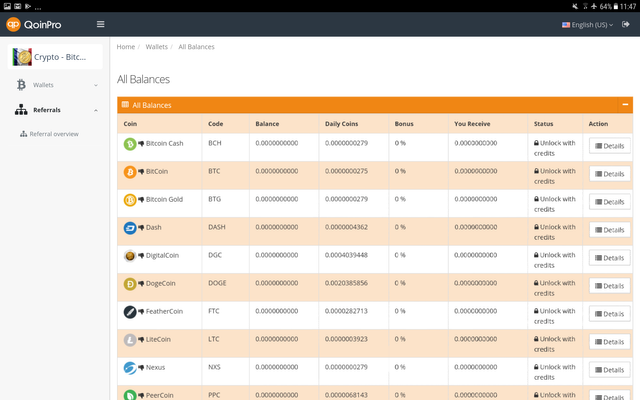Click the table icon in panel header
This screenshot has width=640, height=400.
pos(125,104)
